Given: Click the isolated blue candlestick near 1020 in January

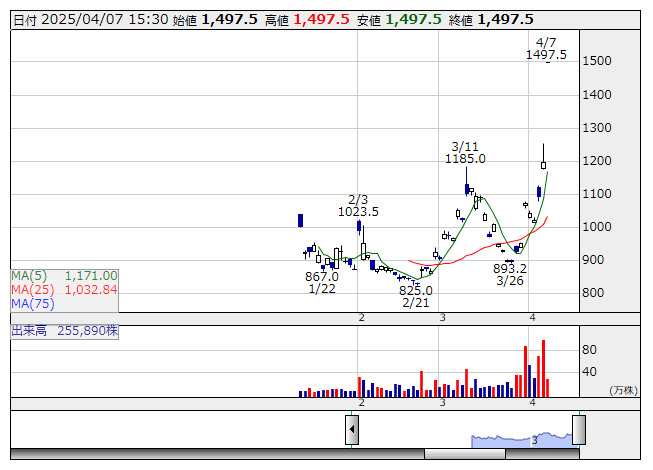Looking at the screenshot, I should (x=301, y=221).
